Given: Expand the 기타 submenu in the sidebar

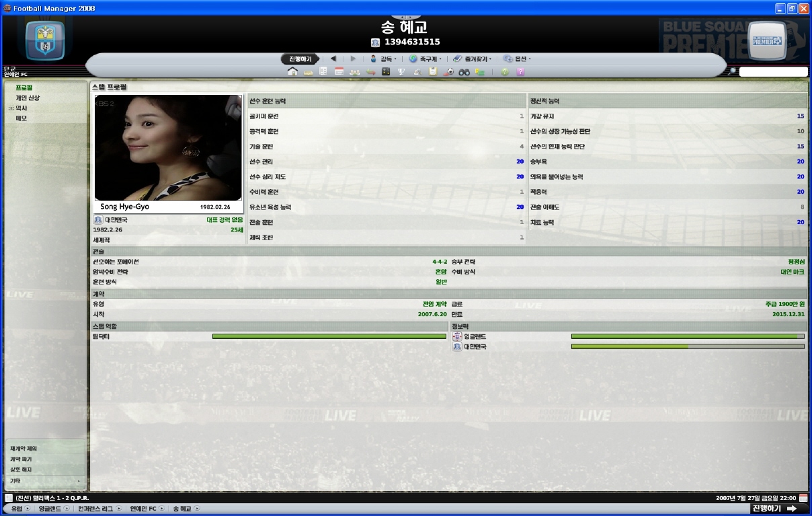Looking at the screenshot, I should tap(44, 481).
